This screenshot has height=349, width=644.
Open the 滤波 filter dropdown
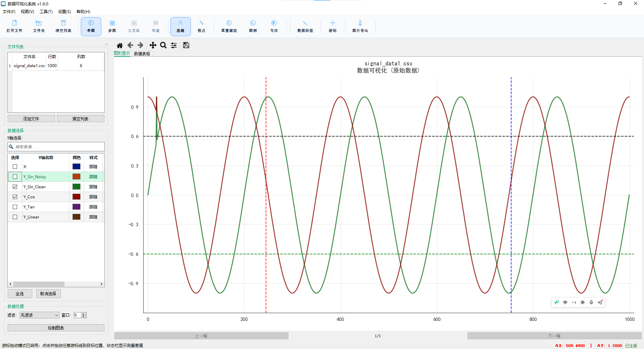click(39, 315)
